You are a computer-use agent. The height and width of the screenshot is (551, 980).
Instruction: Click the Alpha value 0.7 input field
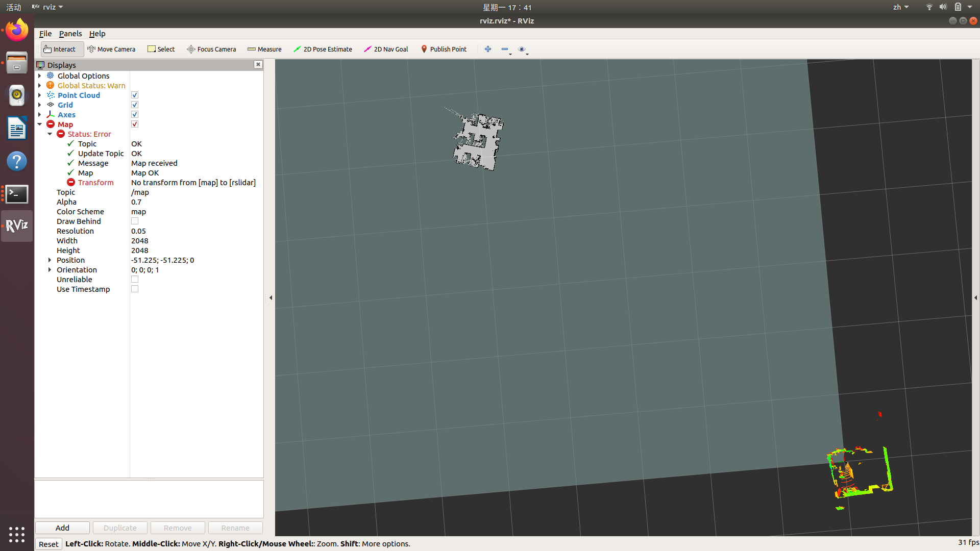pos(194,202)
